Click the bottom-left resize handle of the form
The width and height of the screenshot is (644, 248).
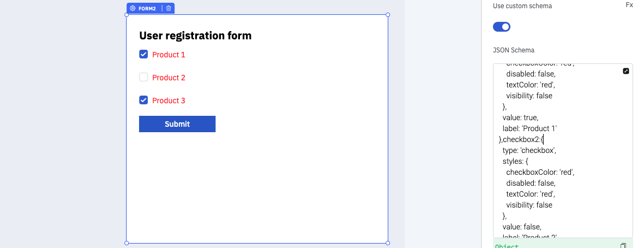(x=127, y=243)
